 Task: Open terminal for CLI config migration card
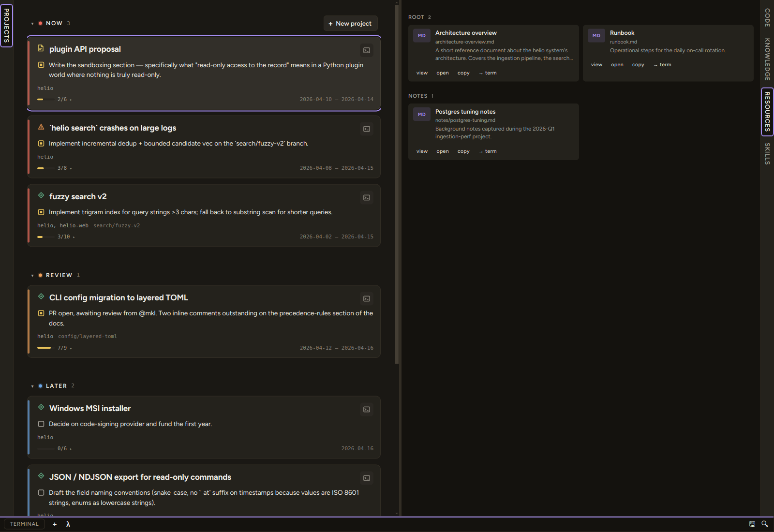click(367, 298)
